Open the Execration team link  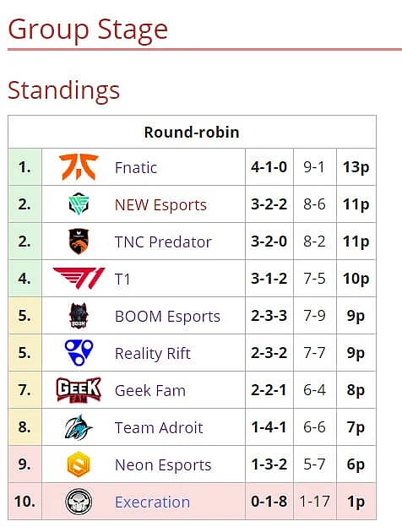coord(152,502)
